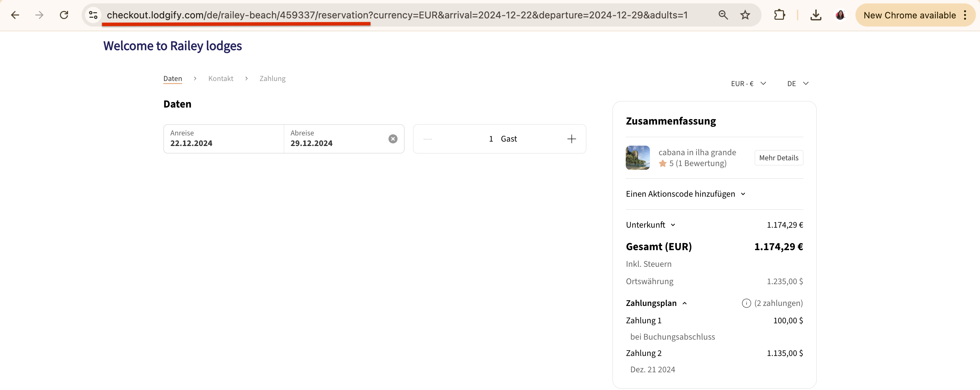Bookmark this page with the star icon
This screenshot has width=980, height=390.
pyautogui.click(x=745, y=15)
